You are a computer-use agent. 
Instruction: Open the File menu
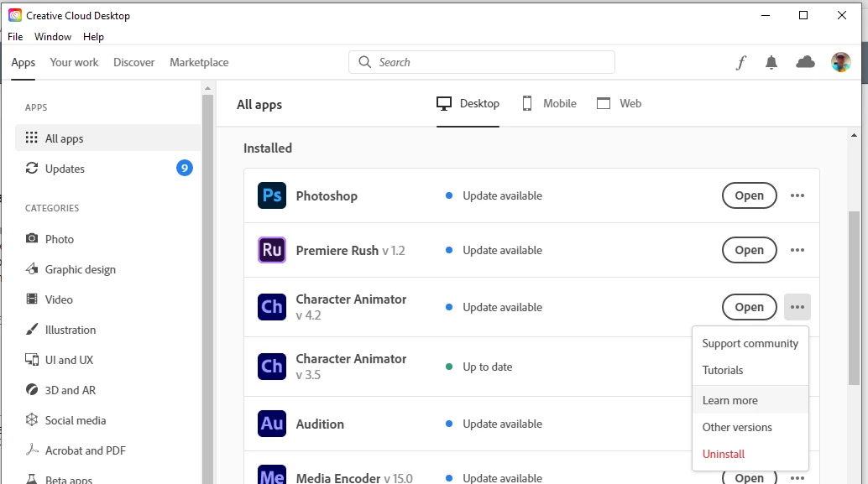point(15,37)
